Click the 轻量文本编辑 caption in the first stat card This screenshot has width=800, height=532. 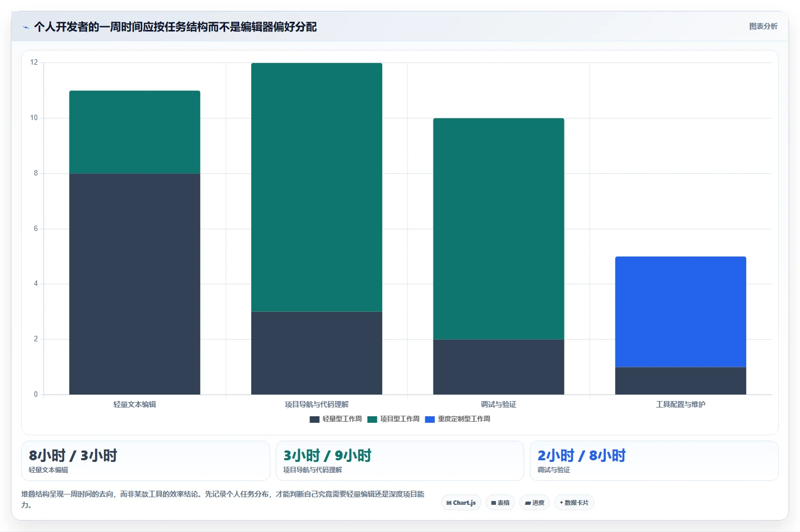48,470
